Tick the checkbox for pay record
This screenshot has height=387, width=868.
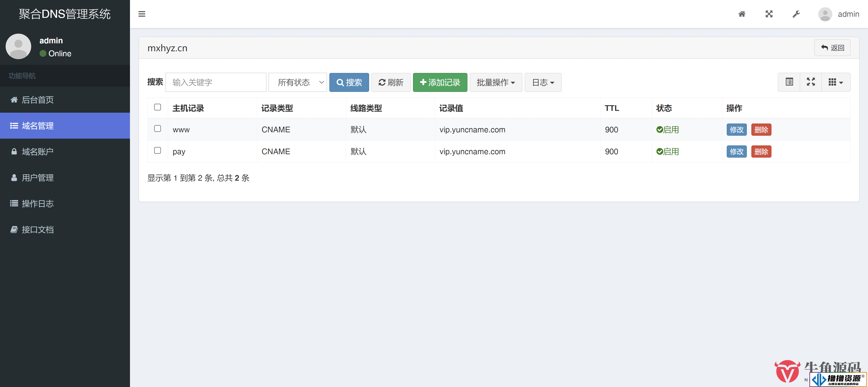157,150
